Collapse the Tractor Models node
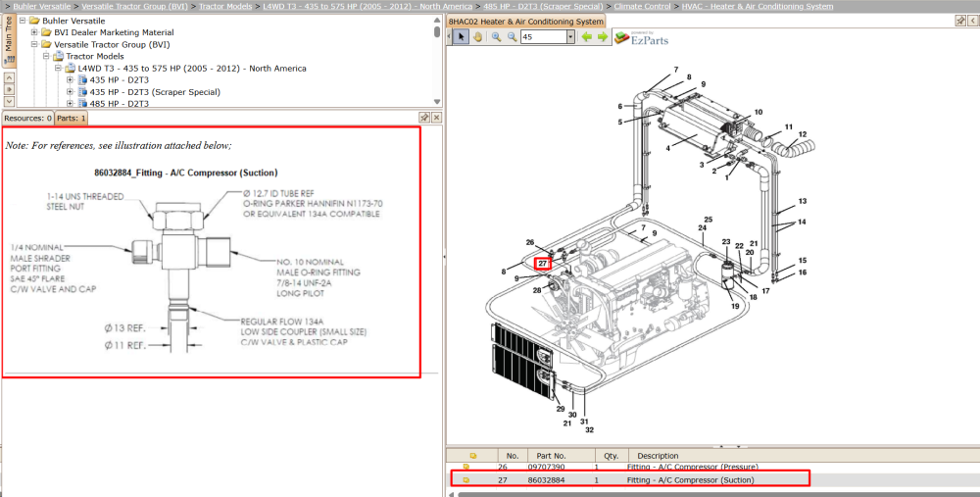 46,56
